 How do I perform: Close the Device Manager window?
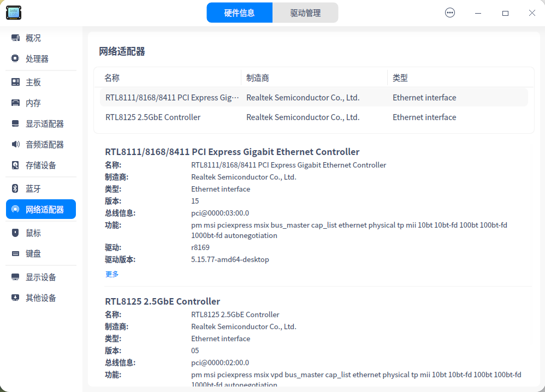[x=532, y=13]
